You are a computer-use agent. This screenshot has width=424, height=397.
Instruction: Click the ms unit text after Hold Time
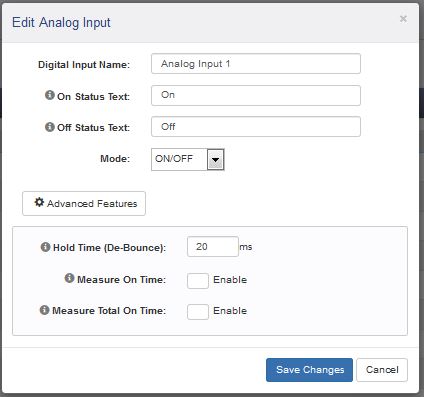(x=246, y=247)
